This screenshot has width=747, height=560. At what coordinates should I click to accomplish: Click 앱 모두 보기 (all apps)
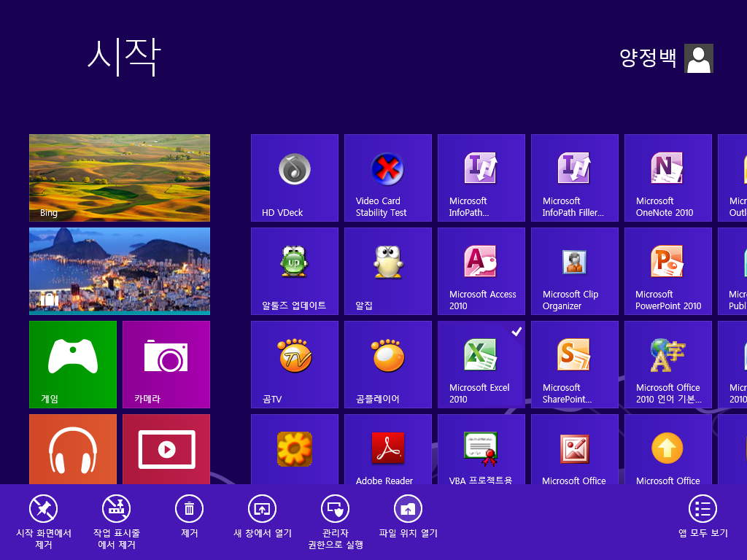[703, 516]
